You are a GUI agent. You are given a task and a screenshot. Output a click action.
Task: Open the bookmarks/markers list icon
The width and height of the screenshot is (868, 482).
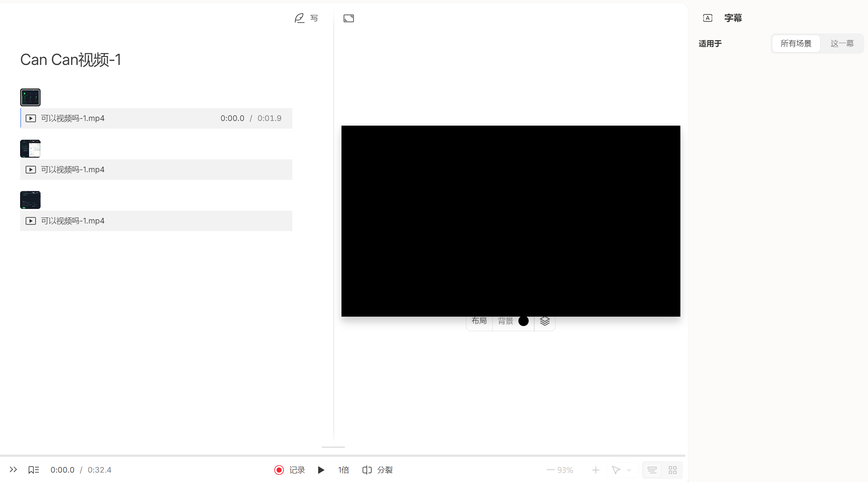(34, 470)
